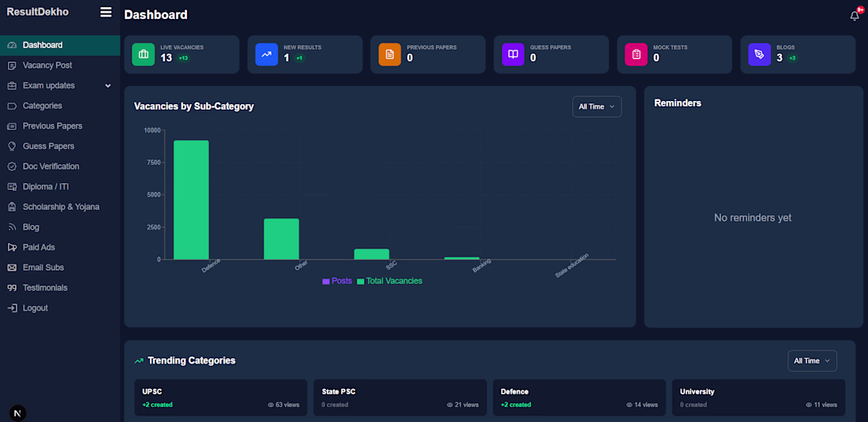Click the Blogs +3 badge

792,58
